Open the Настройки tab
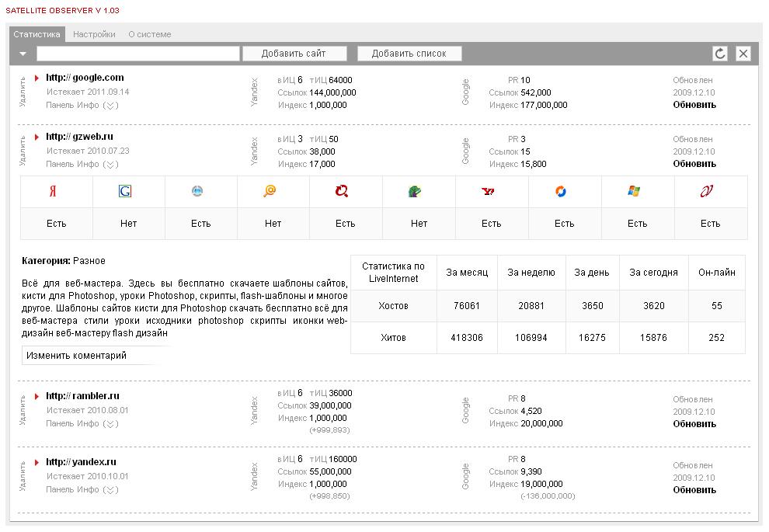The width and height of the screenshot is (769, 532). tap(94, 34)
